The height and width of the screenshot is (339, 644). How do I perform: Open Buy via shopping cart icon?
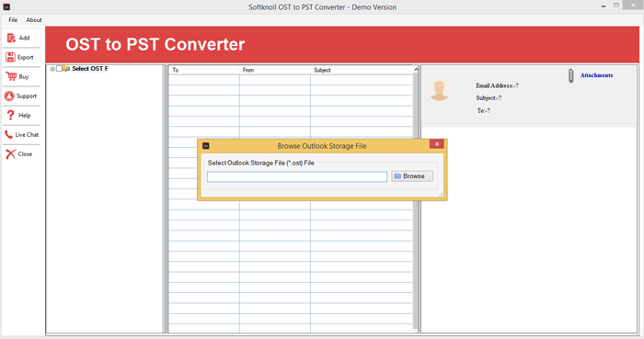11,76
